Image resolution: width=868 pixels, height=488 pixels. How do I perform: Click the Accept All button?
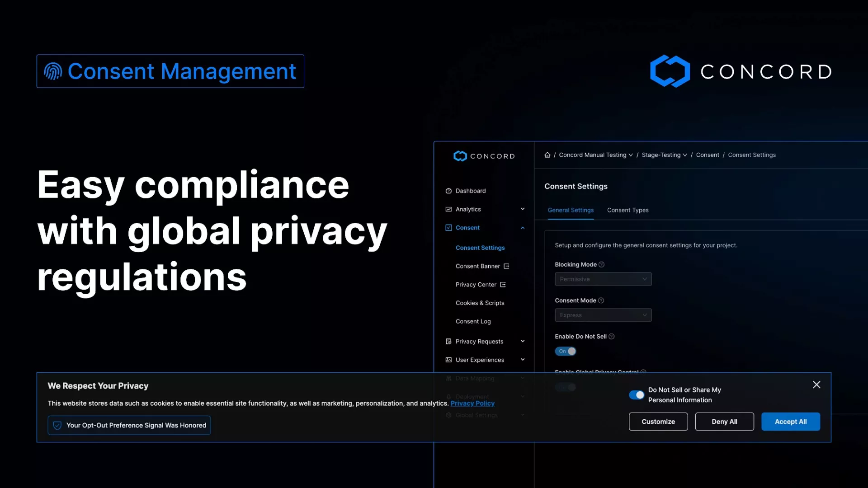click(x=790, y=422)
